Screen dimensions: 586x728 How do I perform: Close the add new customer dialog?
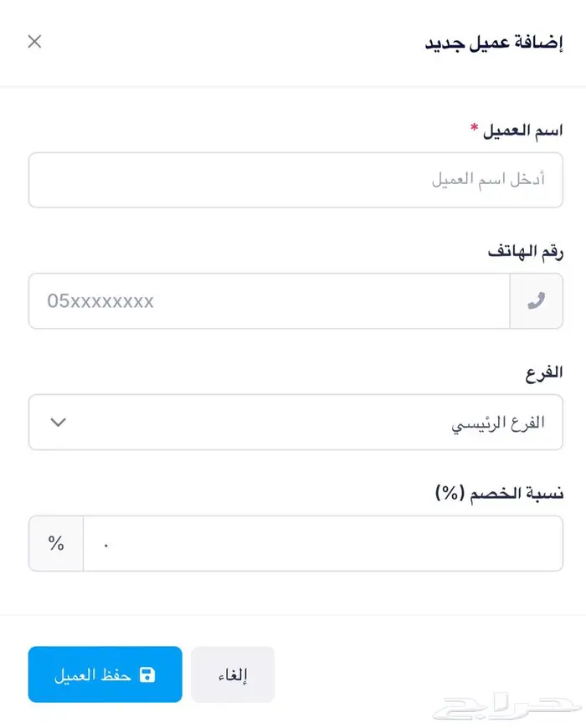[x=34, y=42]
